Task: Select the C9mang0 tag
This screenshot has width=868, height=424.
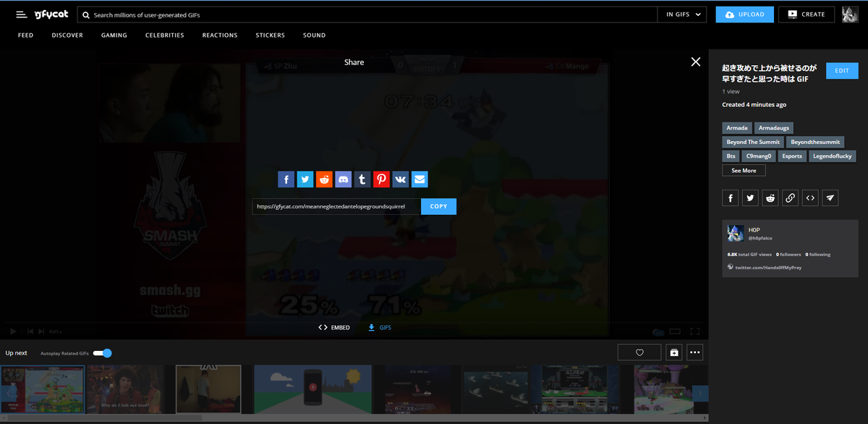Action: point(760,156)
